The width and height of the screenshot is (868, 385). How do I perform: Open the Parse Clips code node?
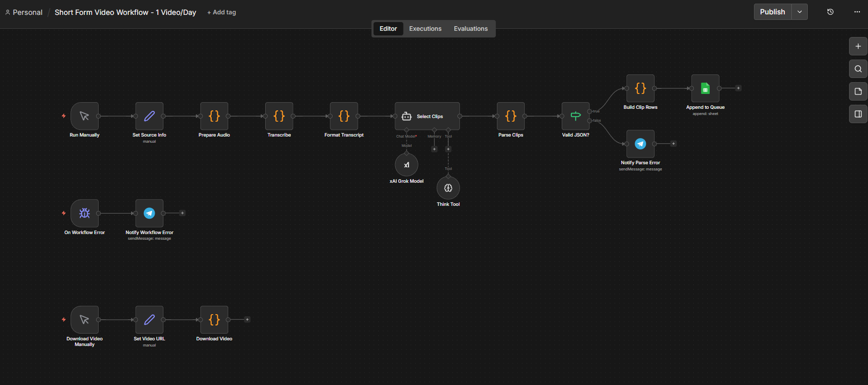[x=511, y=116]
